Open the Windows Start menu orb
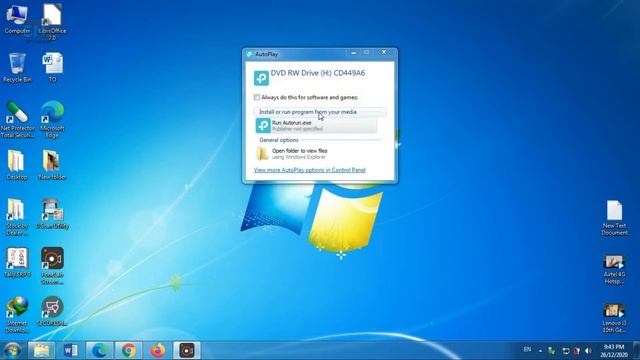Viewport: 640px width, 360px height. [x=12, y=351]
